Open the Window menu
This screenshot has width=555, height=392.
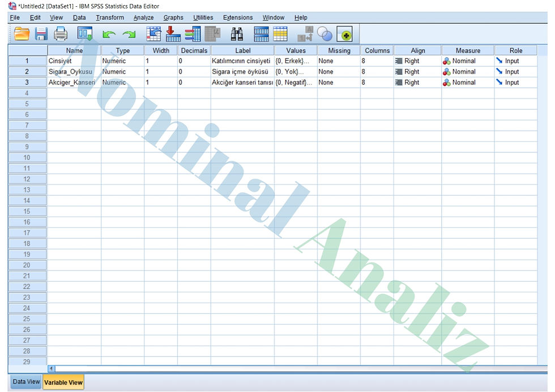pos(273,18)
